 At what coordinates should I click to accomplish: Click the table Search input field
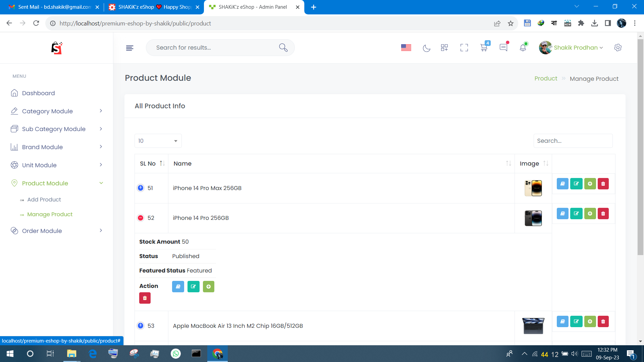pyautogui.click(x=573, y=141)
